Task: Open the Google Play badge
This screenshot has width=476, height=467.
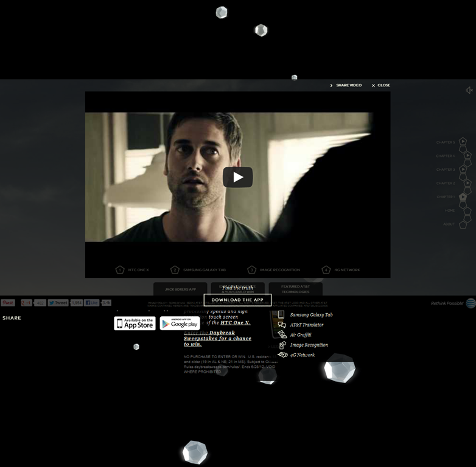Action: (x=180, y=323)
